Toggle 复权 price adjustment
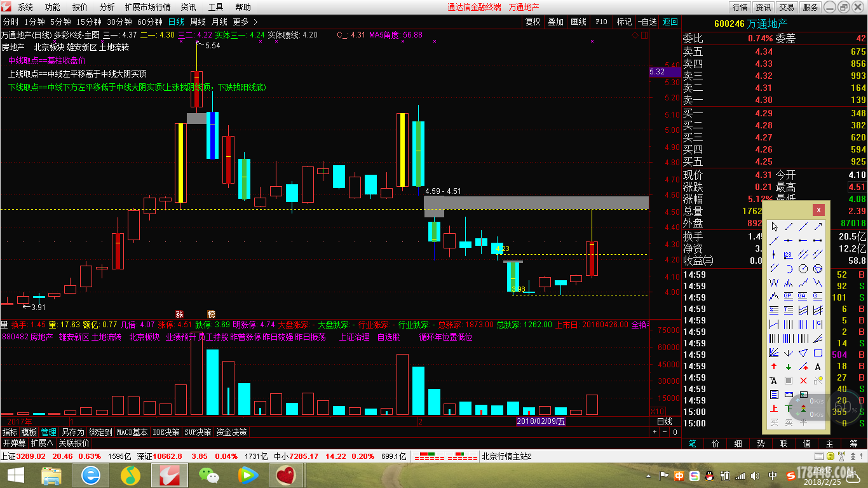Viewport: 868px width, 488px height. click(533, 22)
